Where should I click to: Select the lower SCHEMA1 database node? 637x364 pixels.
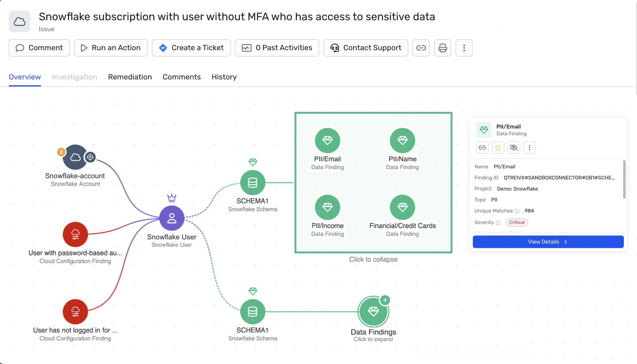point(252,312)
